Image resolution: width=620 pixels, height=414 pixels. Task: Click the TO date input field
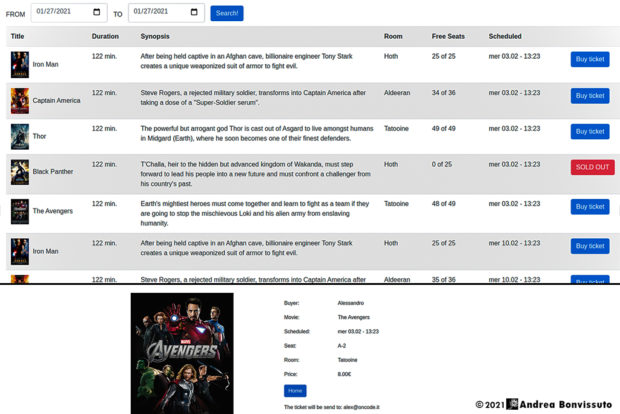coord(166,13)
